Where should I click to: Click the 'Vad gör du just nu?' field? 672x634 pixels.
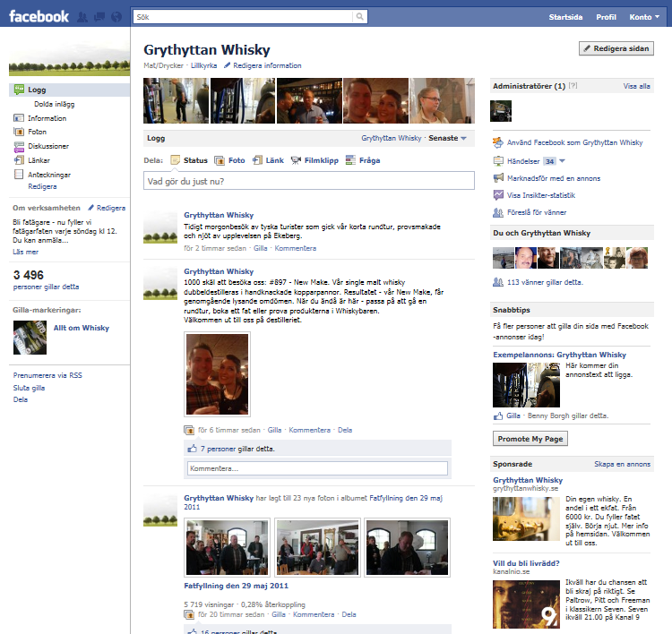[x=308, y=181]
